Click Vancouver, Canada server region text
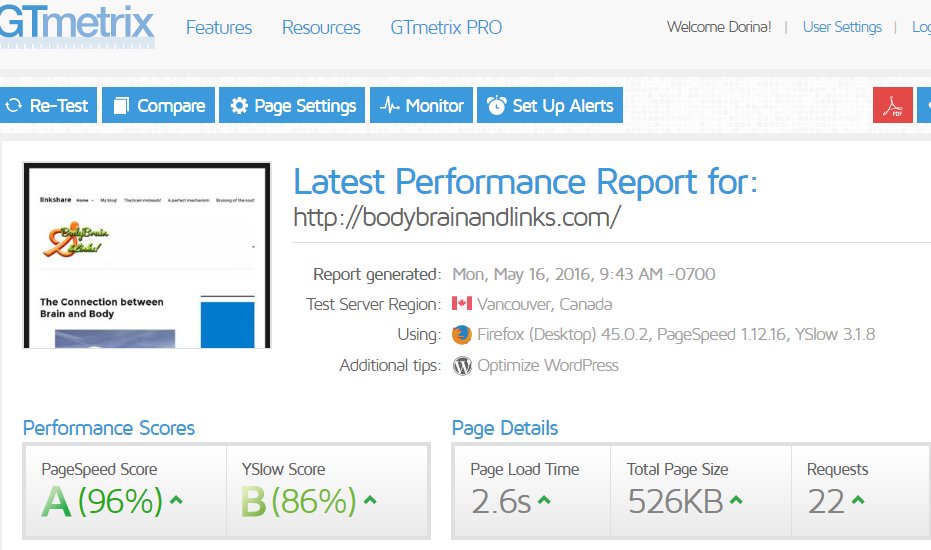Image resolution: width=931 pixels, height=550 pixels. [544, 304]
